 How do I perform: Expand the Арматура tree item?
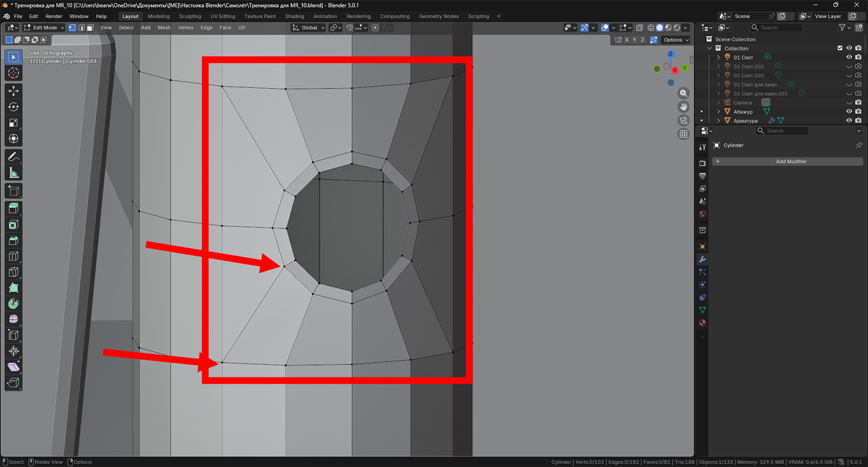tap(719, 121)
